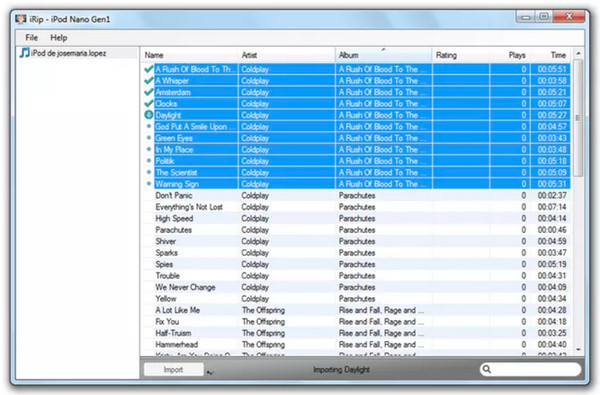600x395 pixels.
Task: Sort by the Artist column header
Action: (249, 55)
